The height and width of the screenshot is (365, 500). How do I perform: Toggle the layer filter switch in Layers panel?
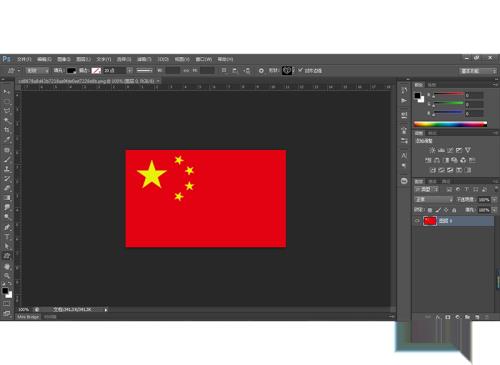[496, 189]
